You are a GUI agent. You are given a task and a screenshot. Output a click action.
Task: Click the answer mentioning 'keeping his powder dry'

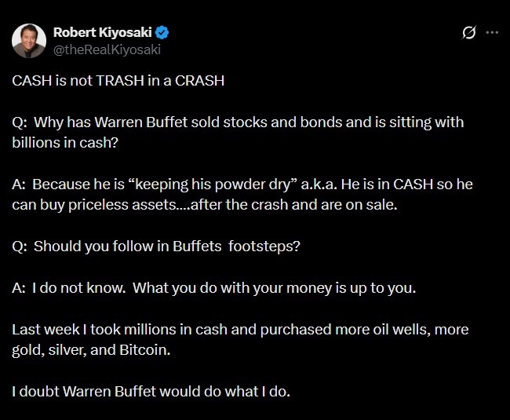coord(251,184)
